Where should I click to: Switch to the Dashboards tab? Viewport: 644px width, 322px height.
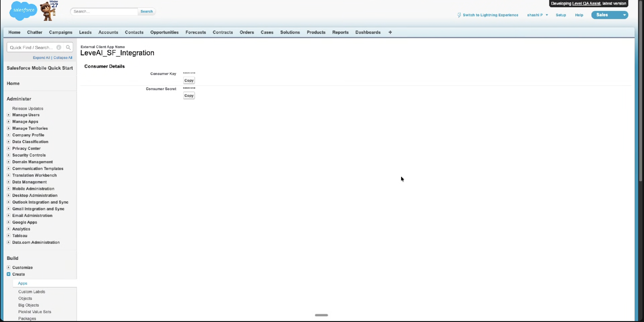368,32
